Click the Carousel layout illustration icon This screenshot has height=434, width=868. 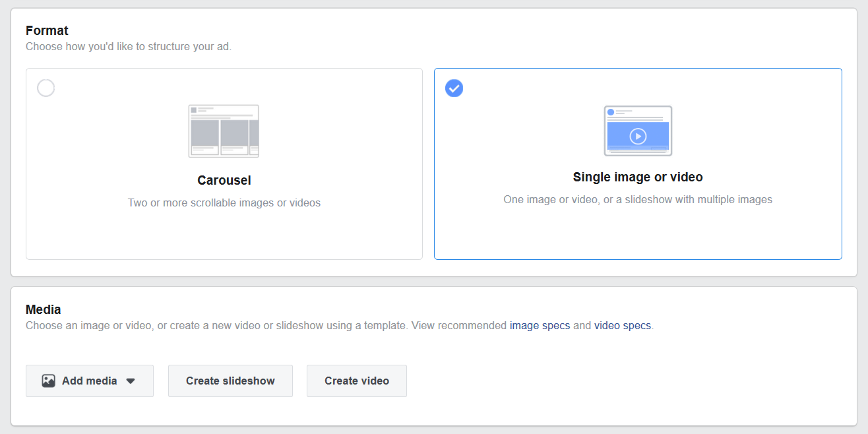point(224,131)
